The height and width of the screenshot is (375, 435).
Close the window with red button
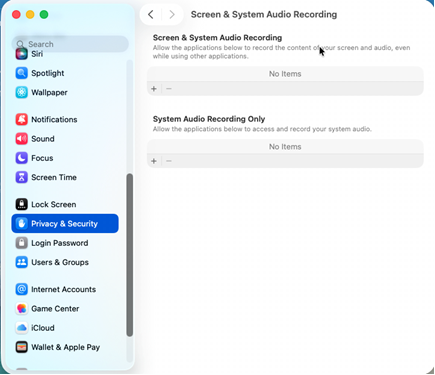16,14
